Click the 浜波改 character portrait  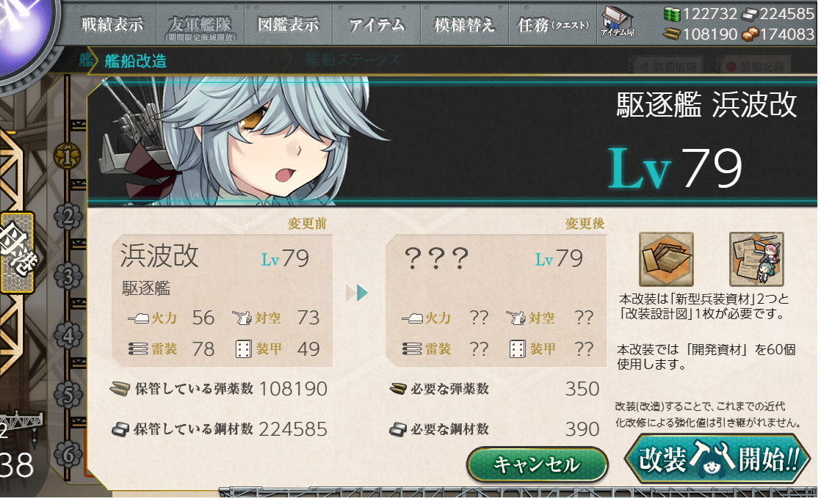[241, 141]
